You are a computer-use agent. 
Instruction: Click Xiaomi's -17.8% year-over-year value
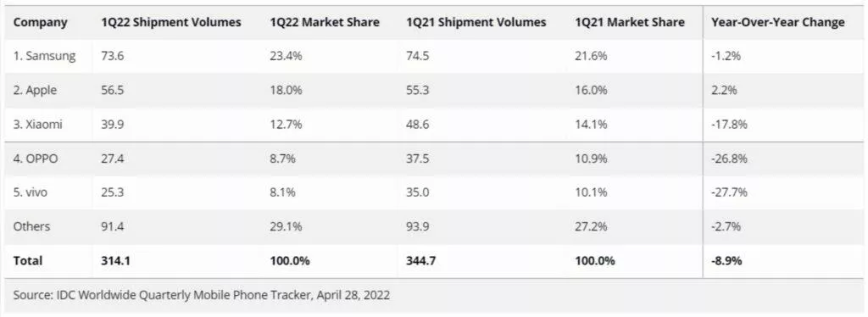coord(729,125)
